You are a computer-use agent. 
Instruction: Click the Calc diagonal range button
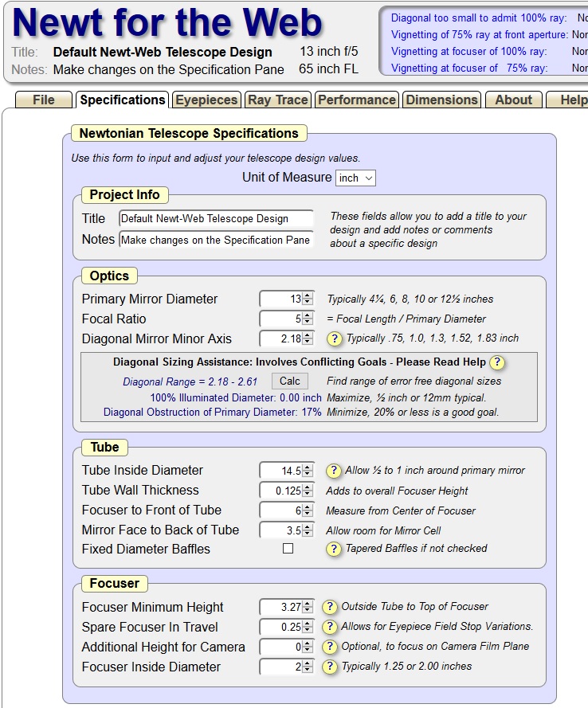point(289,381)
